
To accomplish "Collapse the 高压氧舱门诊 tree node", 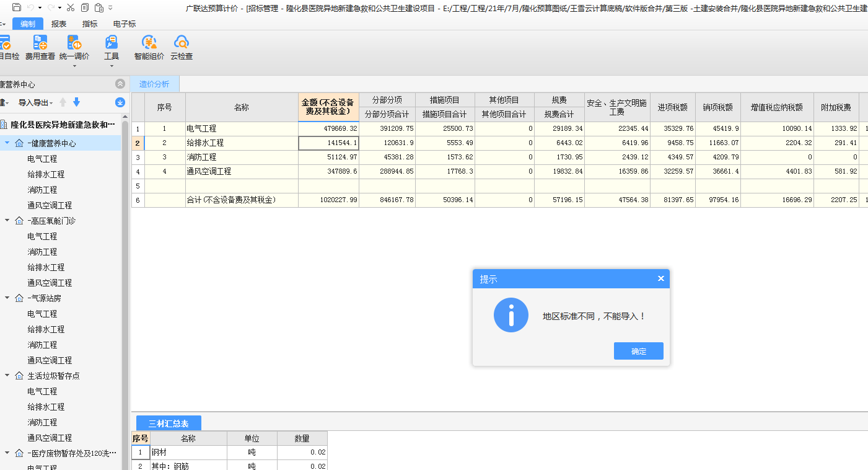I will pos(7,221).
